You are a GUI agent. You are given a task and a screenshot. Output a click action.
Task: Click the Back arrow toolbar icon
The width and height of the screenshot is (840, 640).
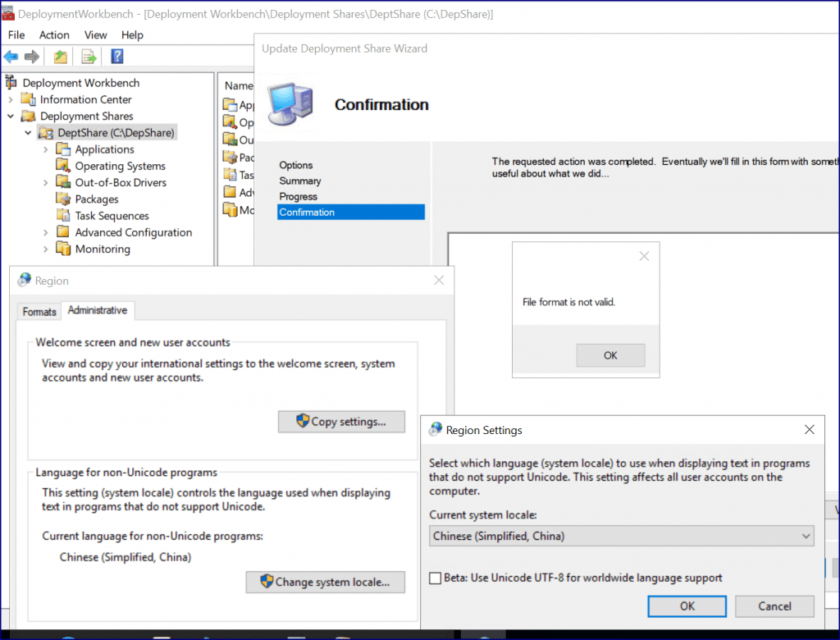(11, 57)
